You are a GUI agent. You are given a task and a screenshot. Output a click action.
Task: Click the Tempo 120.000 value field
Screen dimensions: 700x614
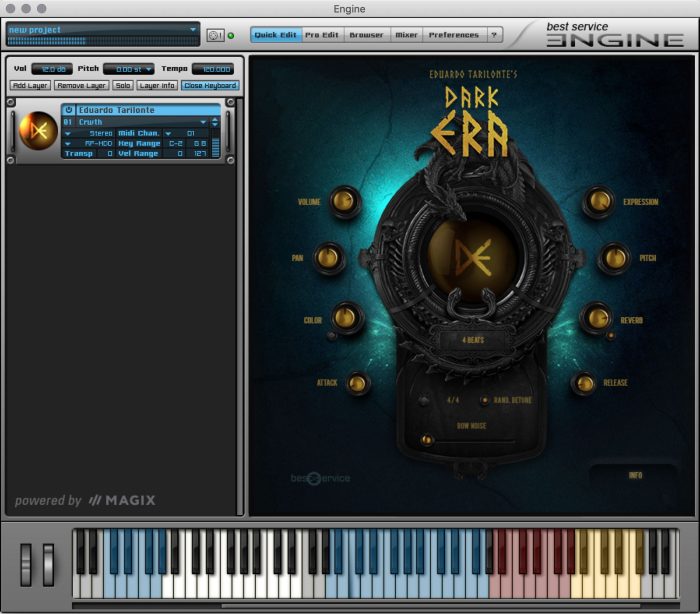(213, 69)
